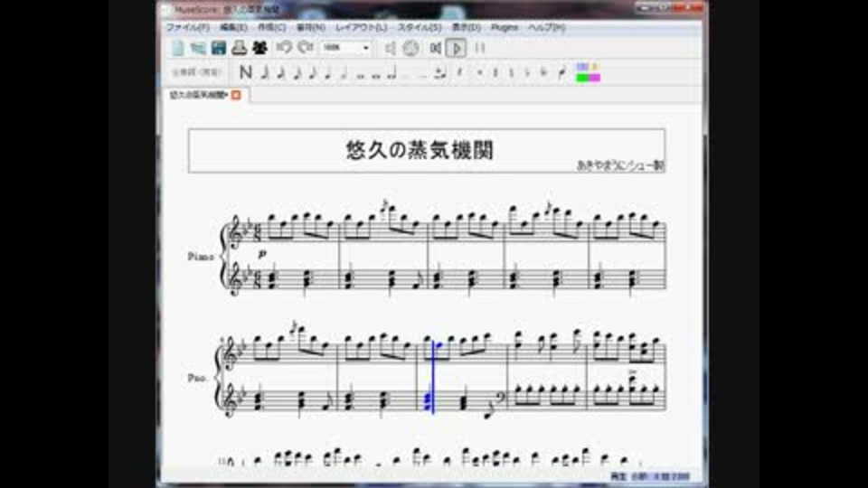Screen dimensions: 868x488
Task: Open the レイアウト(L) menu
Action: (x=362, y=27)
